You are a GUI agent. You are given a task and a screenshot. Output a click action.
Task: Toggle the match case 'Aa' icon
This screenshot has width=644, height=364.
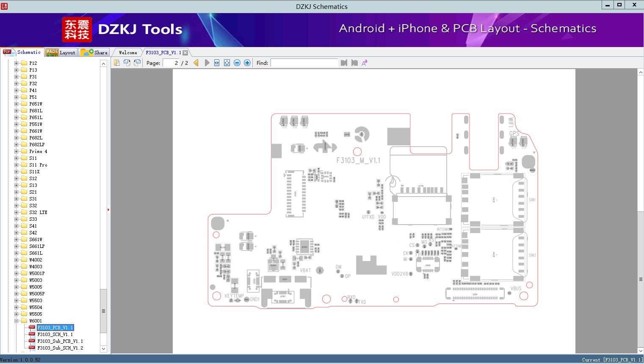pyautogui.click(x=364, y=63)
